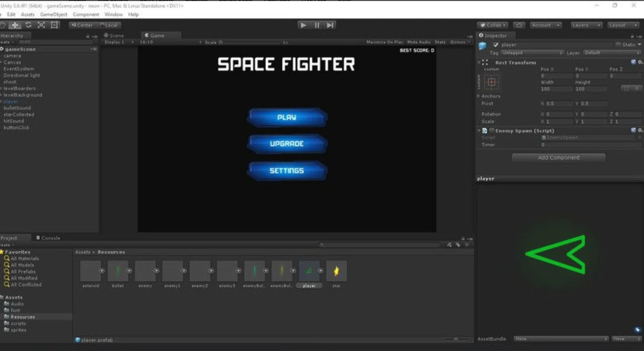This screenshot has height=351, width=644.
Task: Adjust the Game view Scale slider
Action: point(249,42)
